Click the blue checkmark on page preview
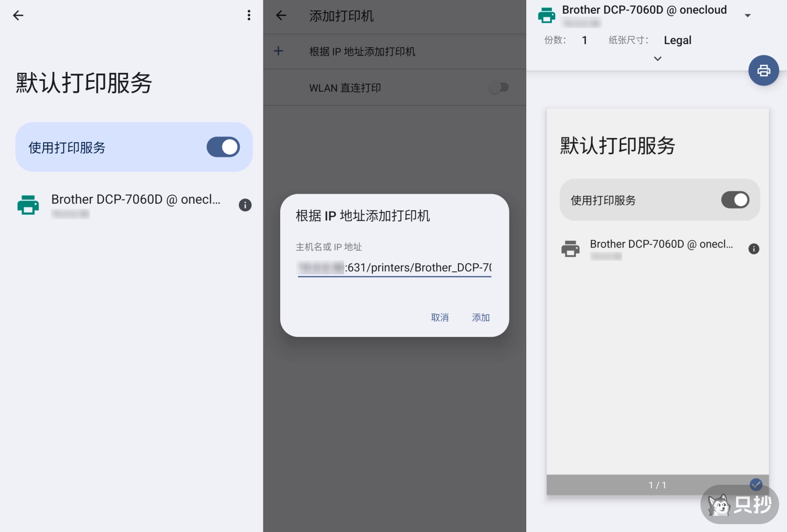This screenshot has height=532, width=787. pyautogui.click(x=756, y=484)
